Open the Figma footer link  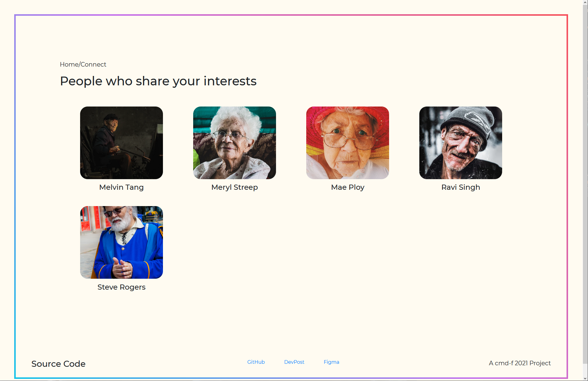(331, 362)
